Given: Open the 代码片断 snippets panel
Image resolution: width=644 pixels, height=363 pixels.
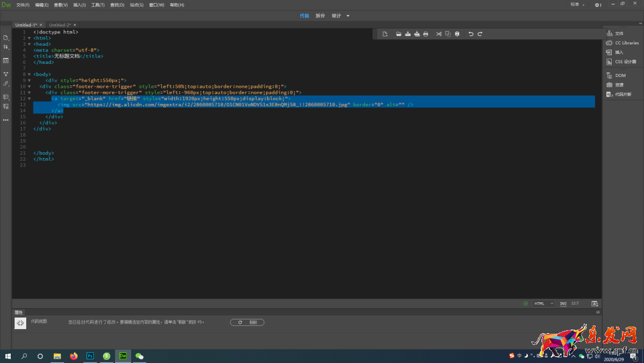Looking at the screenshot, I should click(x=623, y=94).
